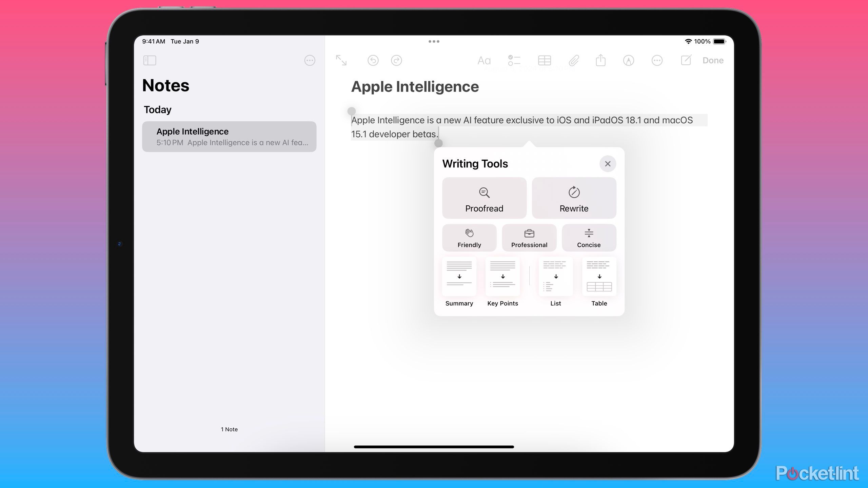Select the start text selection handle

point(352,111)
